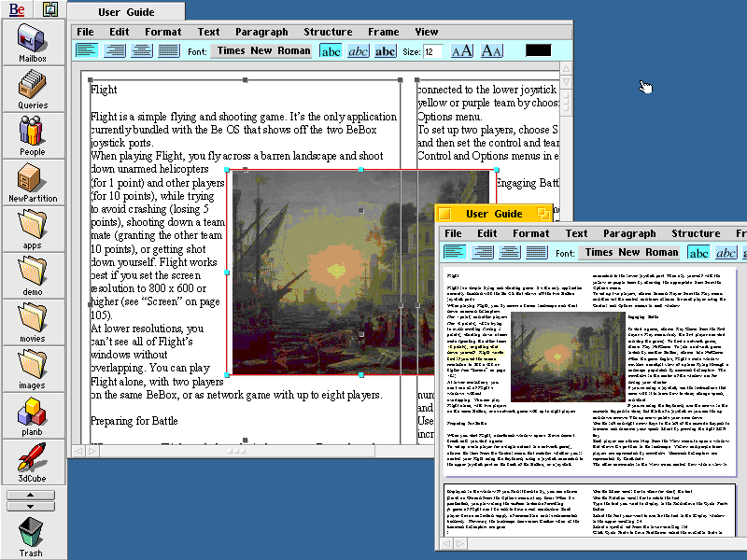Apply bold abc style in back window
Viewport: 747px width, 560px height.
click(386, 51)
